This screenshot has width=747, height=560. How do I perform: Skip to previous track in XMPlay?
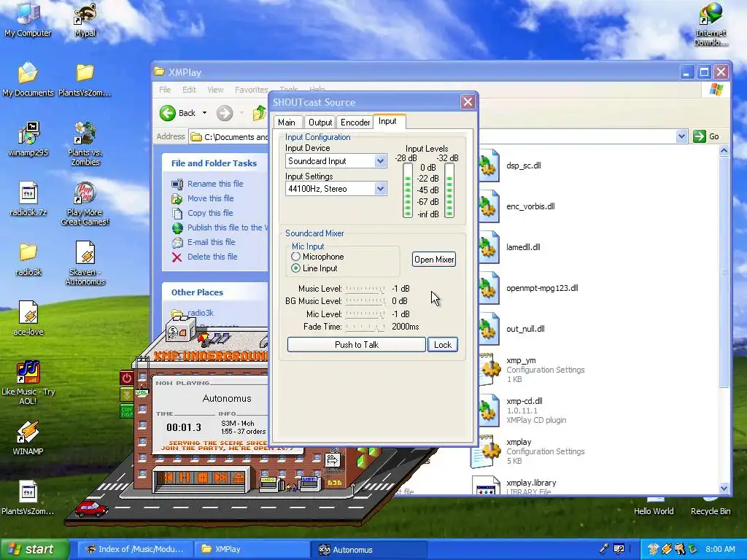click(x=167, y=477)
